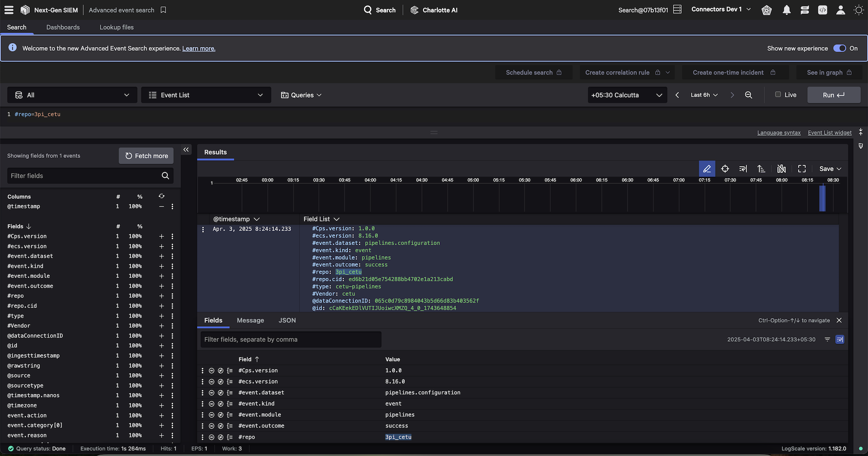The image size is (868, 456).
Task: Expand results to full screen
Action: (x=802, y=169)
